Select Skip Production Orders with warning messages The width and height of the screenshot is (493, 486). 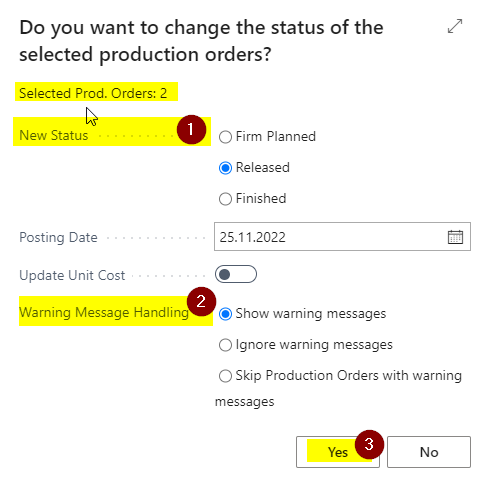coord(225,376)
